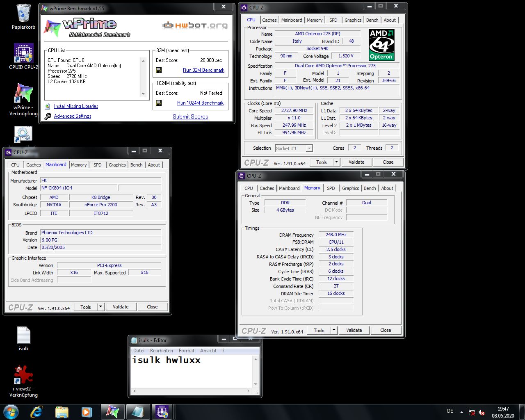Click Tools button in CPU-Z CPU window
Viewport: 525px width, 420px height.
pos(322,162)
